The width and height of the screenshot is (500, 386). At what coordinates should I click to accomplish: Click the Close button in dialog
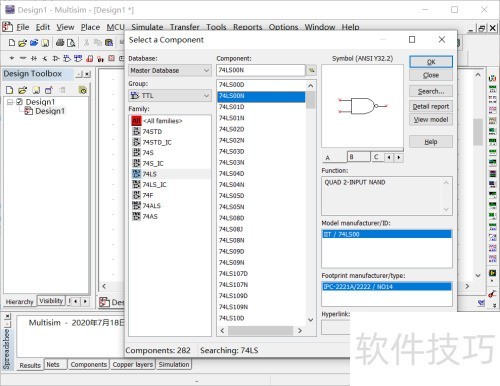(x=431, y=75)
